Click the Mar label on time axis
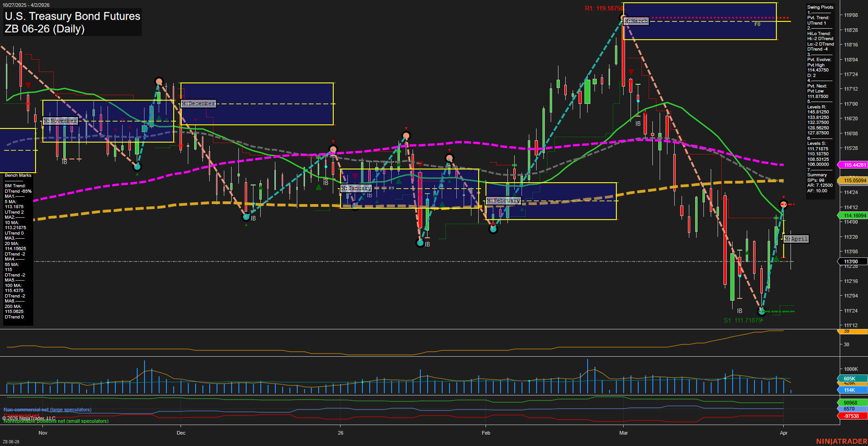This screenshot has width=868, height=446. click(x=623, y=433)
